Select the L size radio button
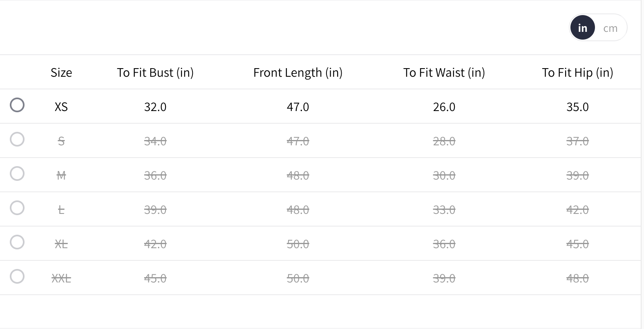644x329 pixels. [17, 208]
